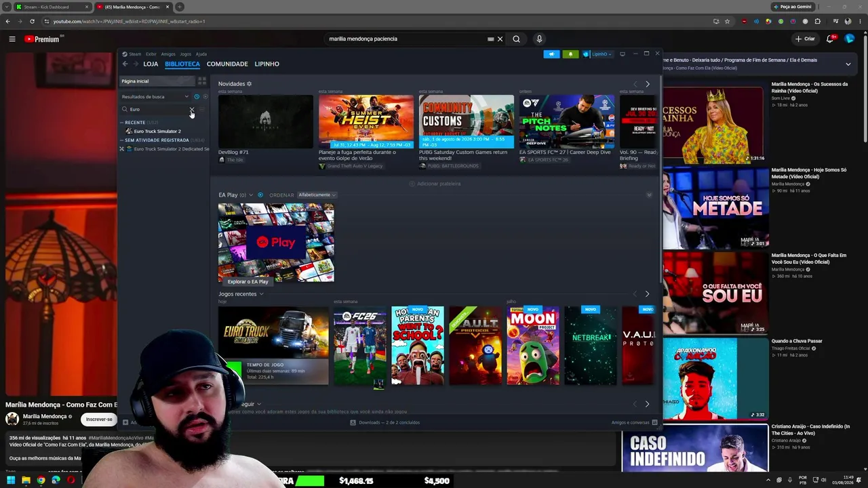Open the EA Sports Pitch Notes news card
Screen dimensions: 868x488
(x=567, y=122)
